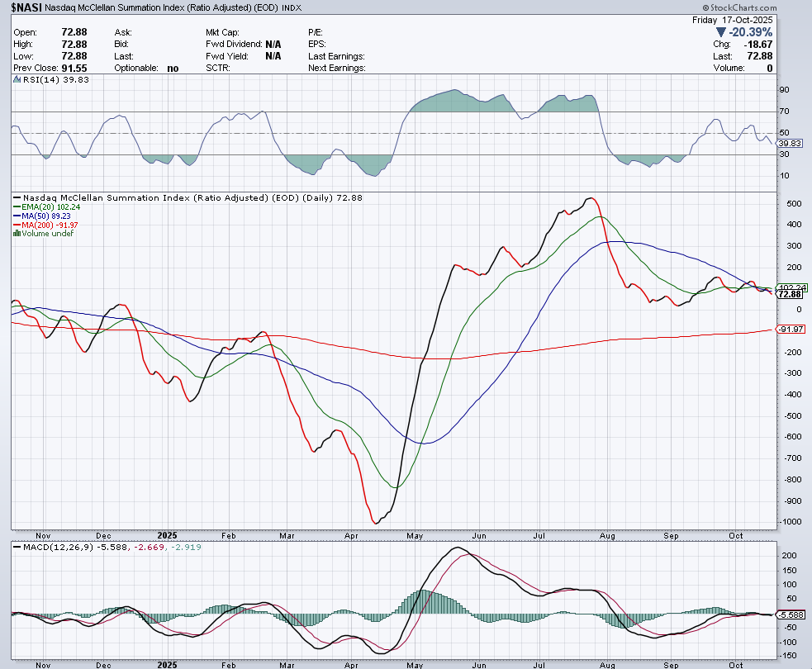812x669 pixels.
Task: Select the Nasdaq McClellan Summation Index header title
Action: 162,7
